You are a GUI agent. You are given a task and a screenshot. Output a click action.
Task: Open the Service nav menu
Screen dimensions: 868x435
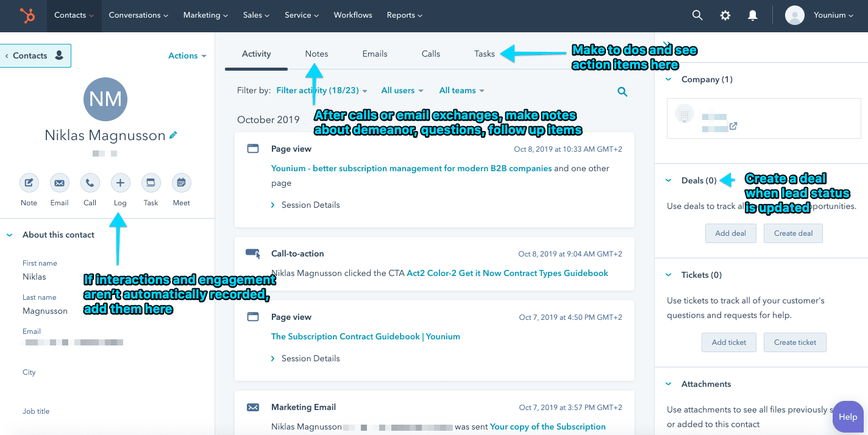(x=302, y=15)
